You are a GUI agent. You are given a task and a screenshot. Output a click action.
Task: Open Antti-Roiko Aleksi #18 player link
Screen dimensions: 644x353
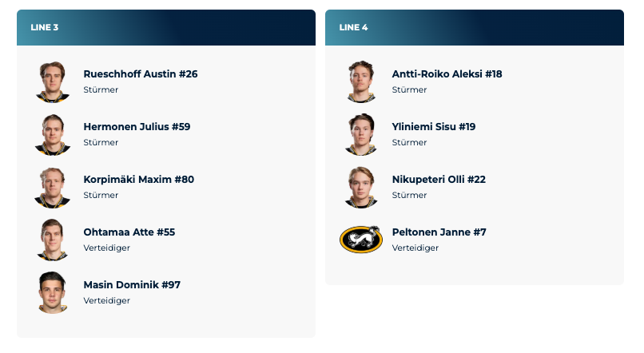pos(447,74)
